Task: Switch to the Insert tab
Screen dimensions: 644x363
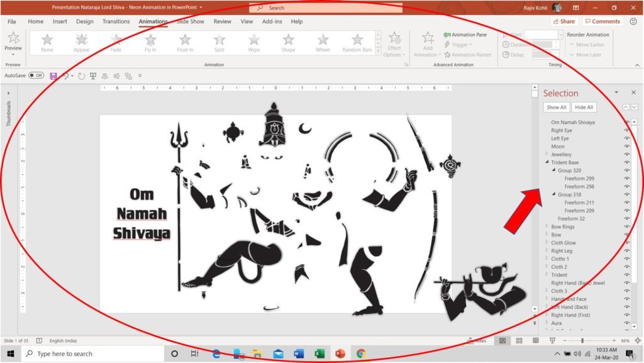Action: pyautogui.click(x=60, y=21)
